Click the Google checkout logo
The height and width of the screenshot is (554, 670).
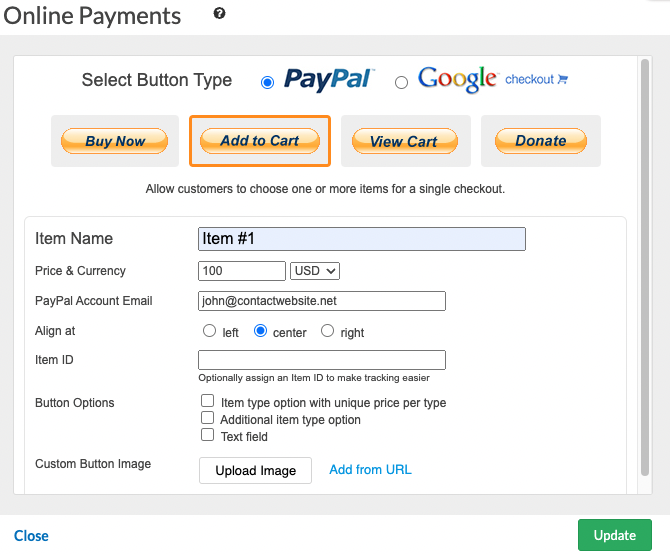coord(457,80)
